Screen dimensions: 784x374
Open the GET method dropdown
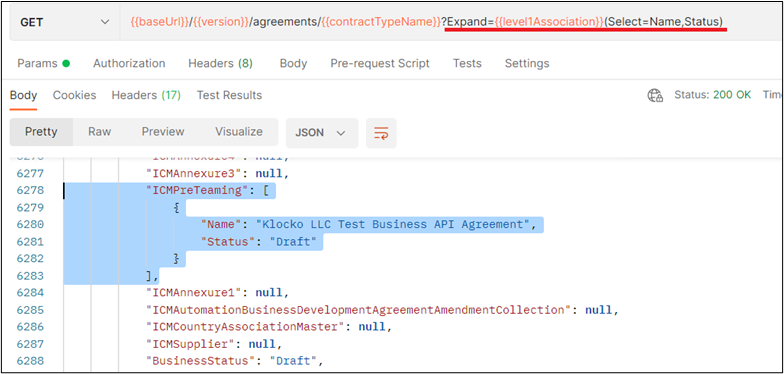pyautogui.click(x=64, y=22)
